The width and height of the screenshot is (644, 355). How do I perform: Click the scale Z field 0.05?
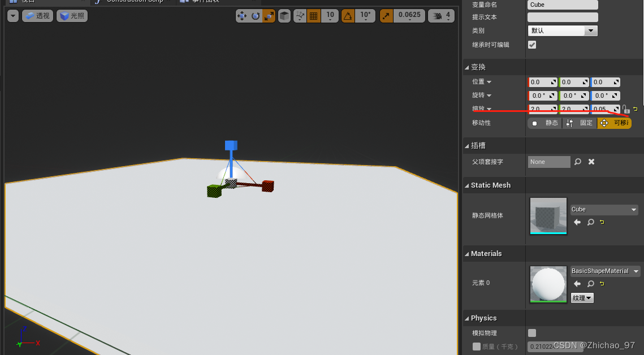tap(606, 109)
